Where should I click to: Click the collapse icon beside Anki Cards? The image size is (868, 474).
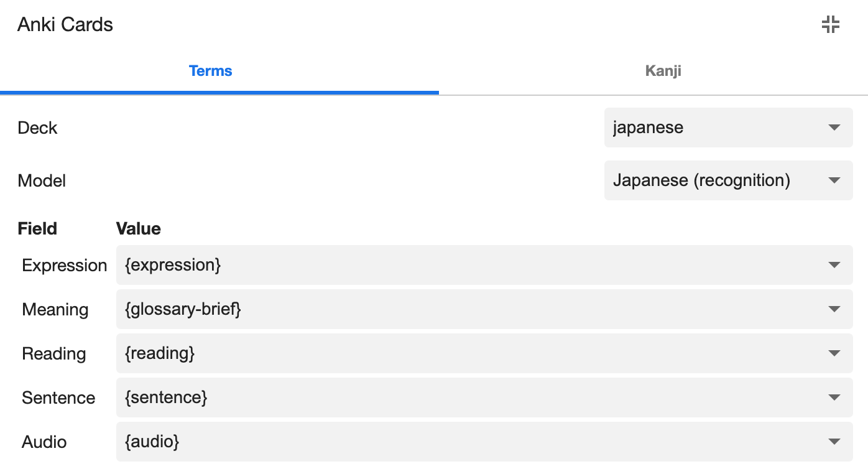click(830, 25)
